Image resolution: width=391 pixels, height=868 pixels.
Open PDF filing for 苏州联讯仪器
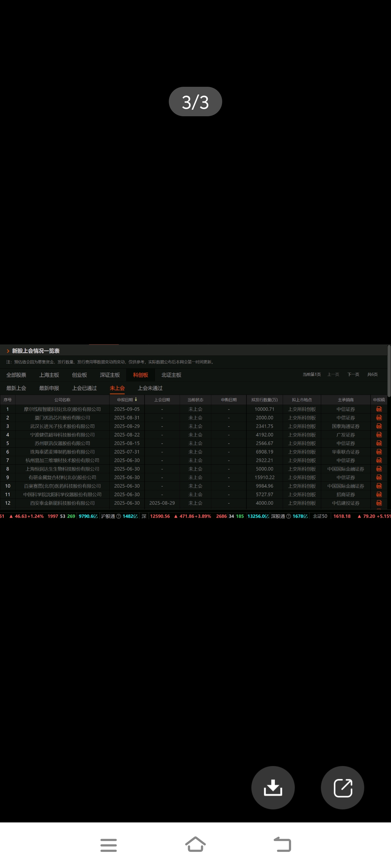379,443
